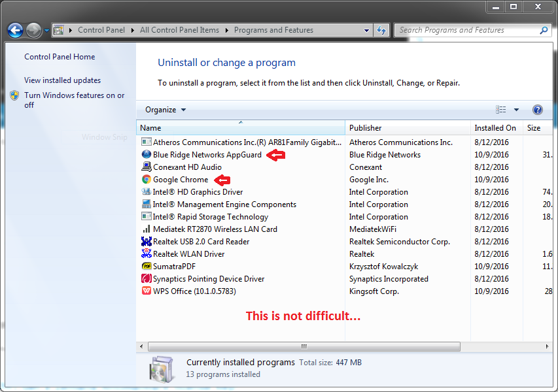Click the Intel HD Graphics Driver icon

coord(147,191)
